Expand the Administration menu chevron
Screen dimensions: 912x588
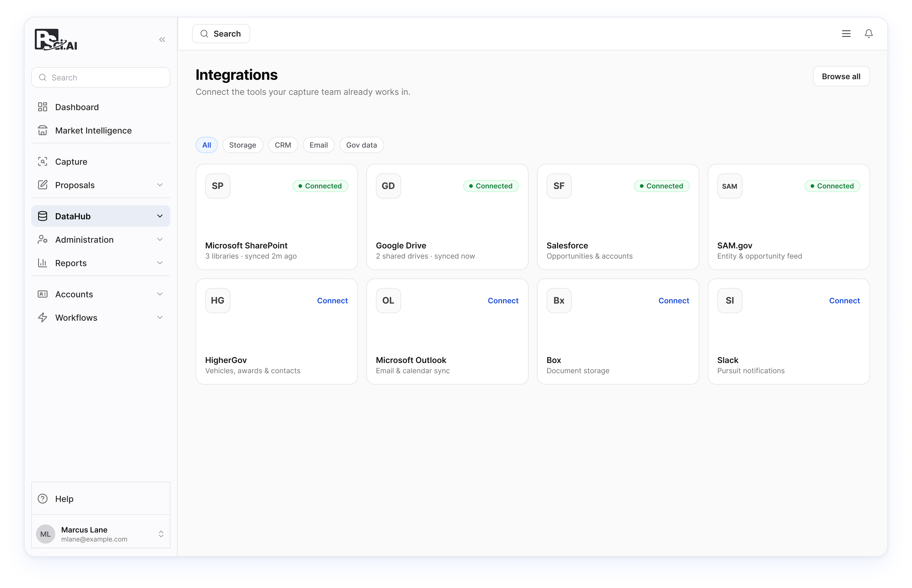pos(160,239)
